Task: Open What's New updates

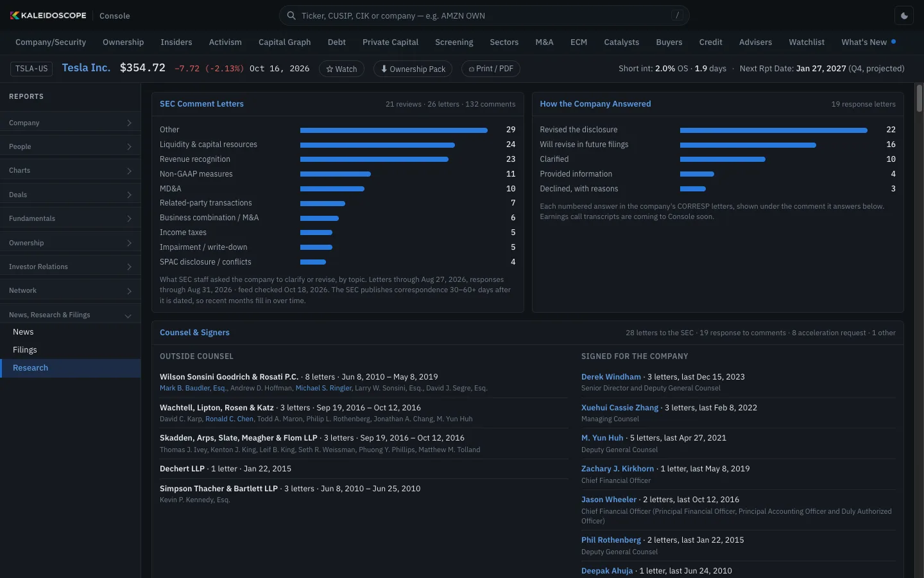Action: (x=868, y=42)
